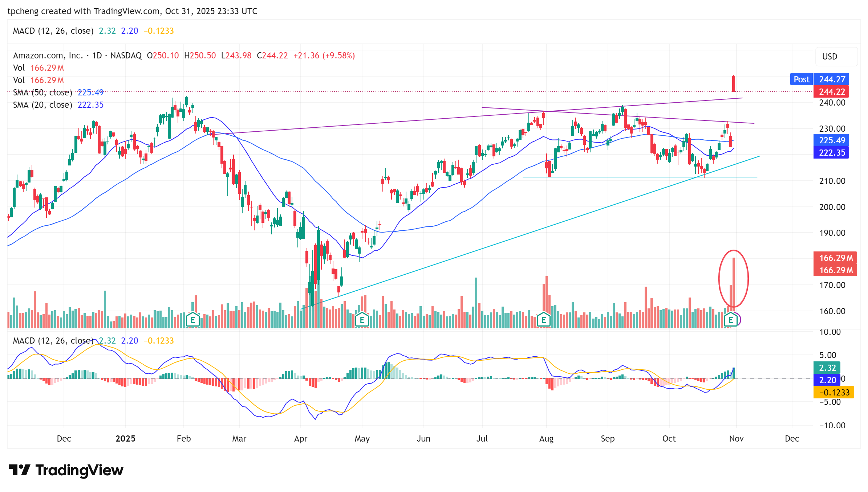Select the horizontal cyan support line near 211

pyautogui.click(x=617, y=177)
